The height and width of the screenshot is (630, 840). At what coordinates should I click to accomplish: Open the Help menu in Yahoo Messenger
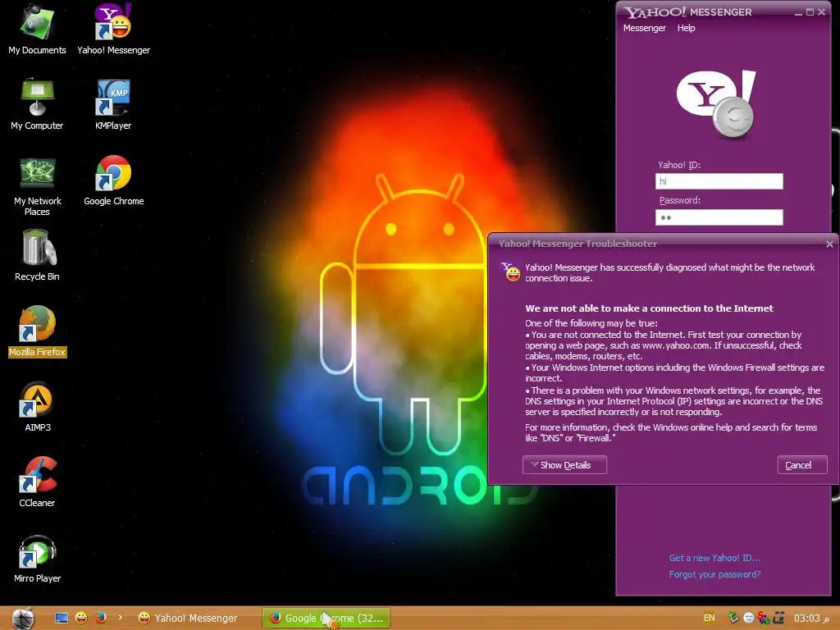coord(686,28)
